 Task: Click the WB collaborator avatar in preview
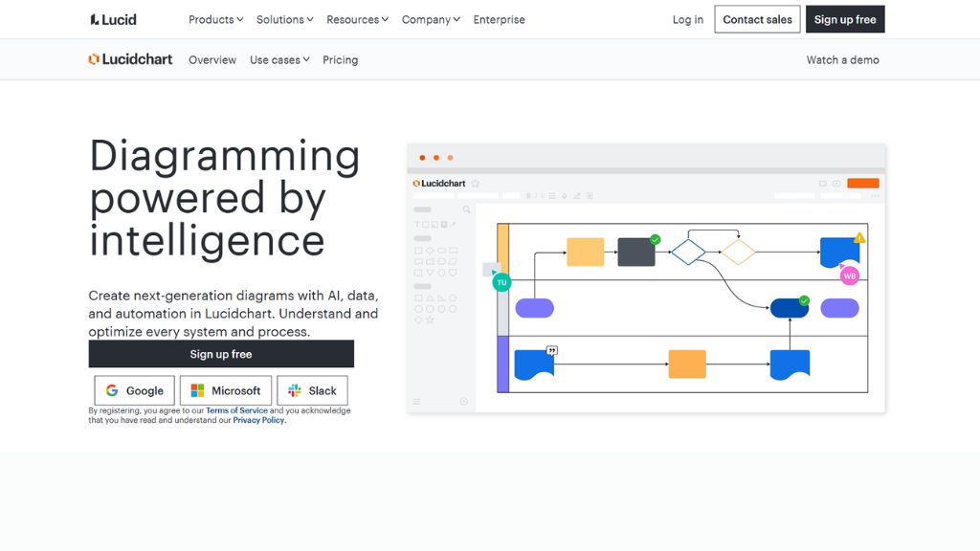tap(850, 275)
